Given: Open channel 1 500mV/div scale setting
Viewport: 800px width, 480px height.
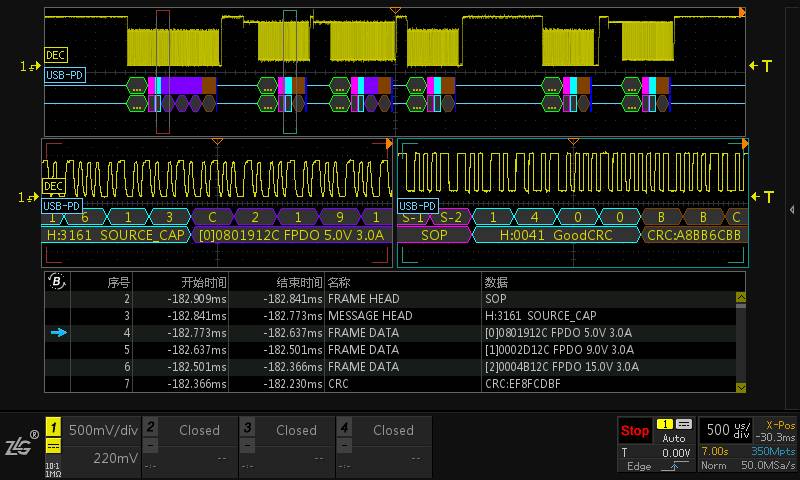Looking at the screenshot, I should [x=103, y=430].
